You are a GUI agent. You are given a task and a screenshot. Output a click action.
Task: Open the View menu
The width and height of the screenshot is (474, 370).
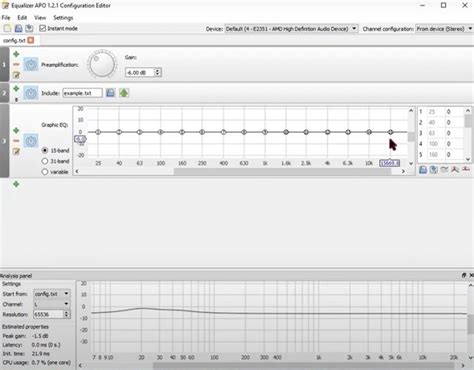point(40,18)
